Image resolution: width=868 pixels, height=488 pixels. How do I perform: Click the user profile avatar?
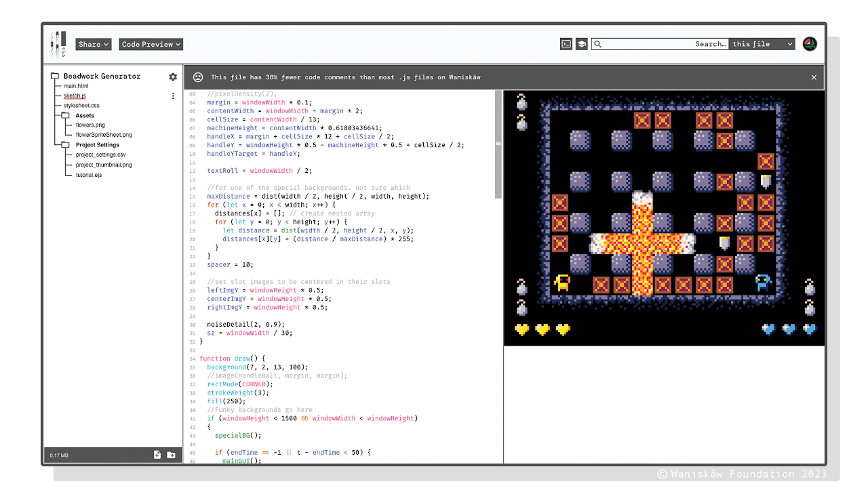tap(810, 44)
